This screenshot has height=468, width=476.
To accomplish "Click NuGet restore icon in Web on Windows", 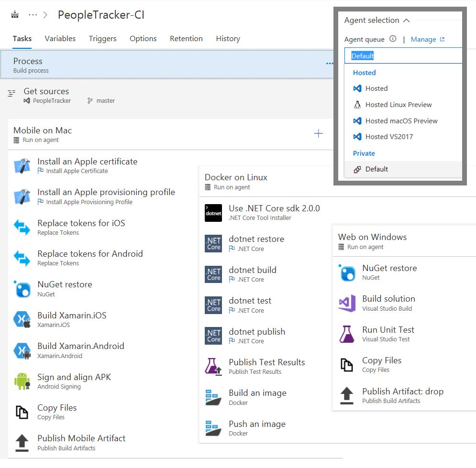I will click(x=347, y=272).
